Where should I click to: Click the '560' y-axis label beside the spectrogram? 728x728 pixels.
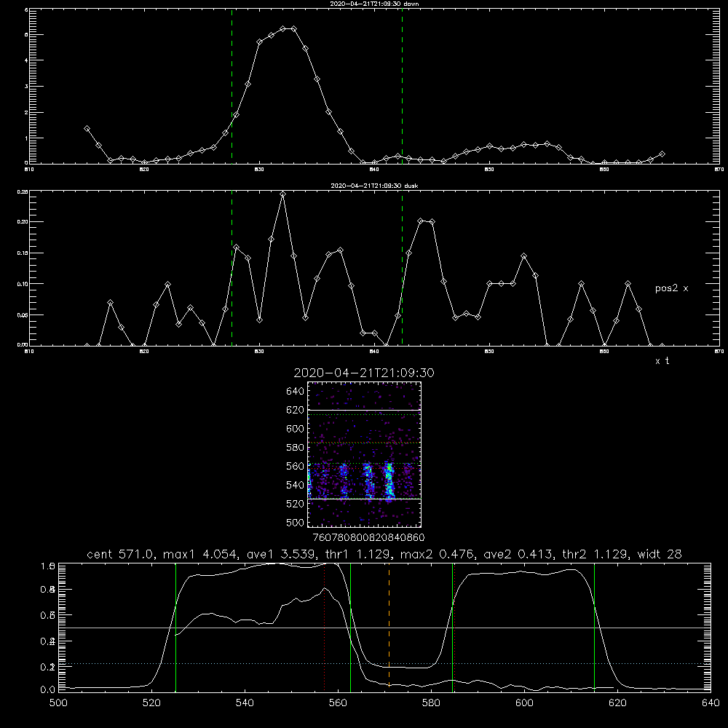click(295, 466)
